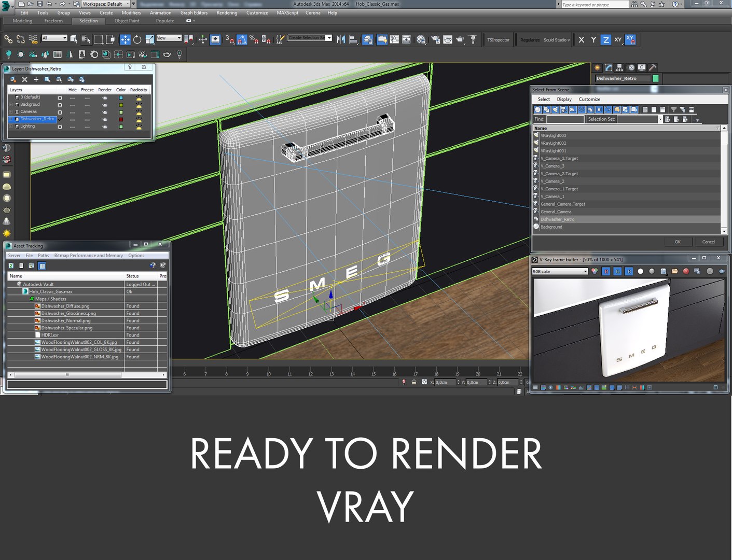Image resolution: width=732 pixels, height=560 pixels.
Task: Delete highlighted layer in Layer dialog
Action: point(24,79)
